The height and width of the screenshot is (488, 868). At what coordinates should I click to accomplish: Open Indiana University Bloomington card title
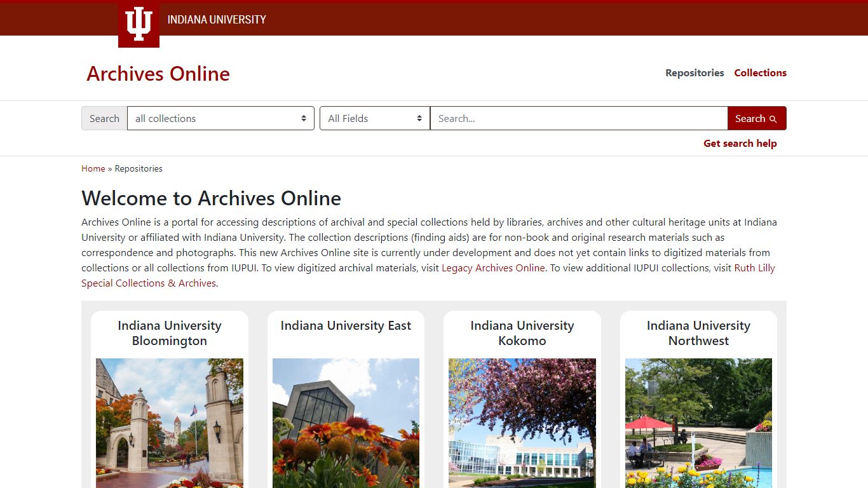pos(170,333)
